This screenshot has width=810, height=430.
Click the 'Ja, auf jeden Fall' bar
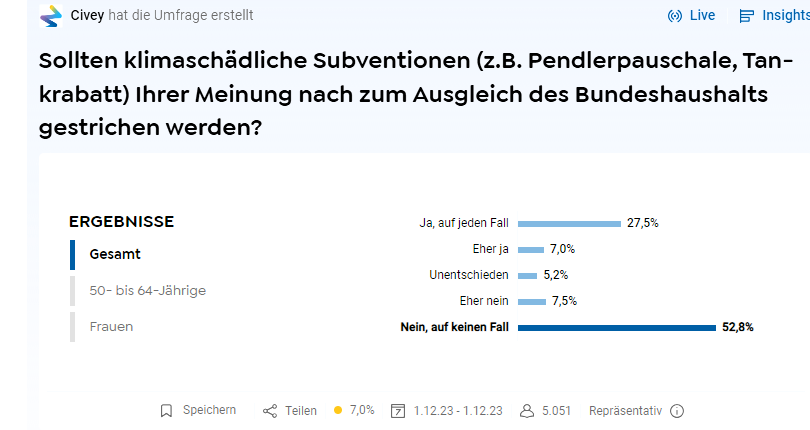point(569,223)
